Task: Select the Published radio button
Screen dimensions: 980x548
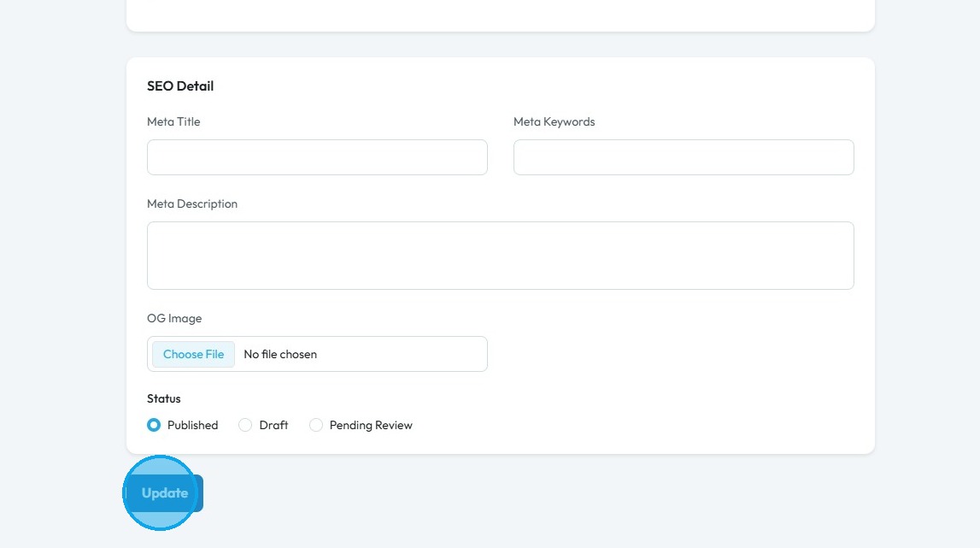Action: [154, 425]
